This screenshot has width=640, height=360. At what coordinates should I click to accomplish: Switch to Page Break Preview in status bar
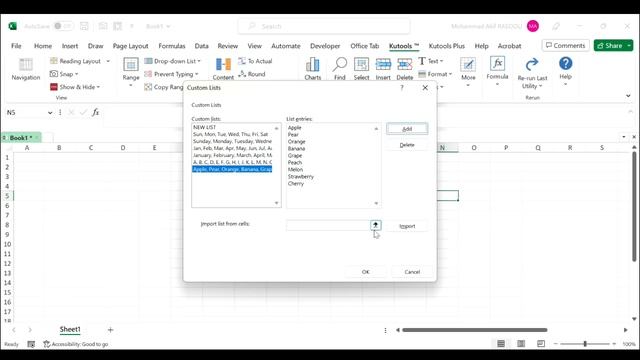tap(541, 344)
